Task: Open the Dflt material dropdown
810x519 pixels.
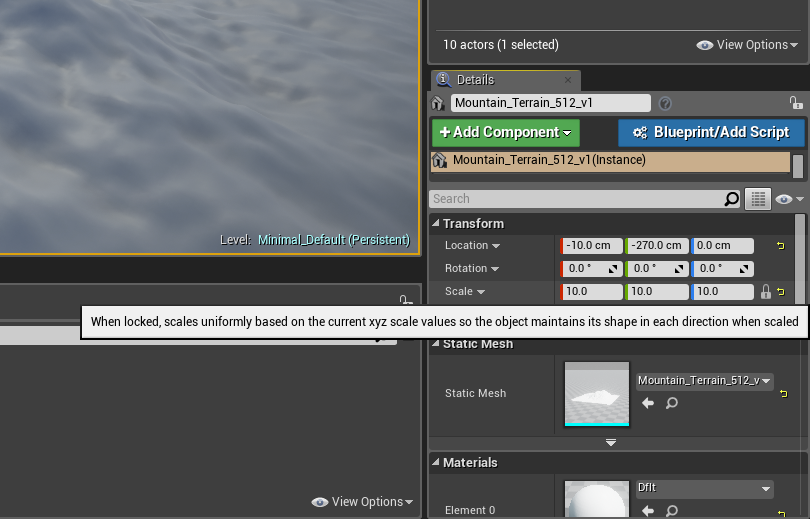Action: pyautogui.click(x=705, y=488)
